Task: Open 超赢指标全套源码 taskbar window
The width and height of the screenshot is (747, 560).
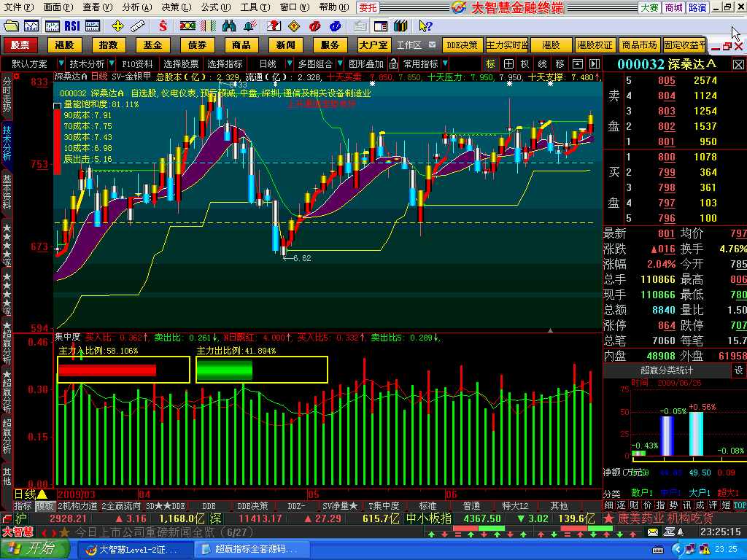Action: 251,550
